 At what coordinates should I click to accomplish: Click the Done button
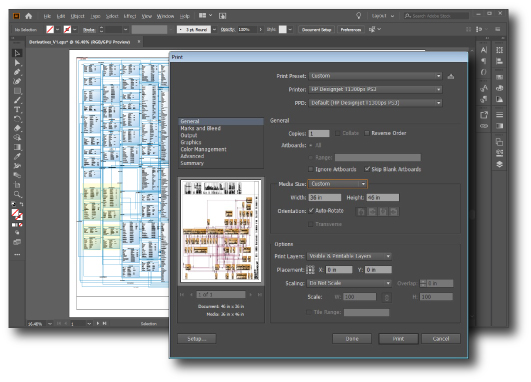pyautogui.click(x=352, y=339)
